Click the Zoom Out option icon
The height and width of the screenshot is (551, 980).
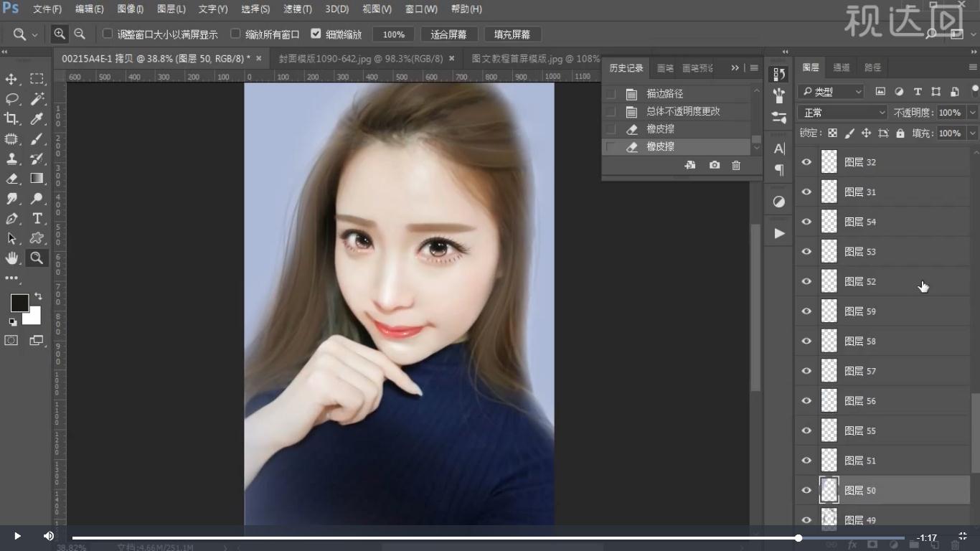(x=80, y=34)
